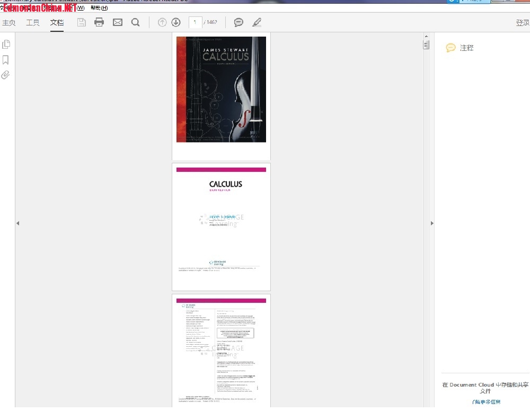The image size is (530, 420).
Task: Open the search magnifier tool
Action: click(x=136, y=22)
